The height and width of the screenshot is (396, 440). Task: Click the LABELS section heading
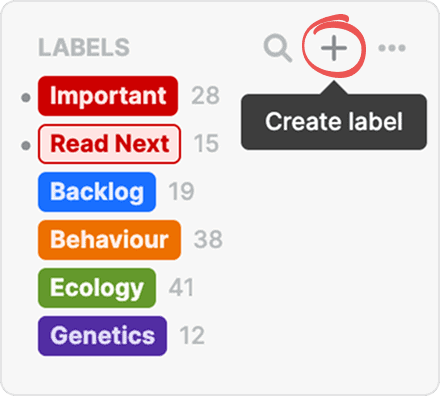tap(84, 48)
